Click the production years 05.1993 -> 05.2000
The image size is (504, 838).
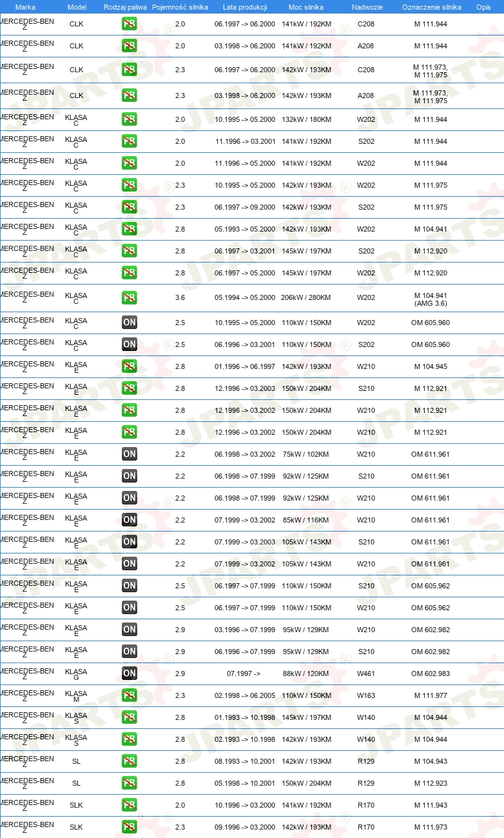245,230
